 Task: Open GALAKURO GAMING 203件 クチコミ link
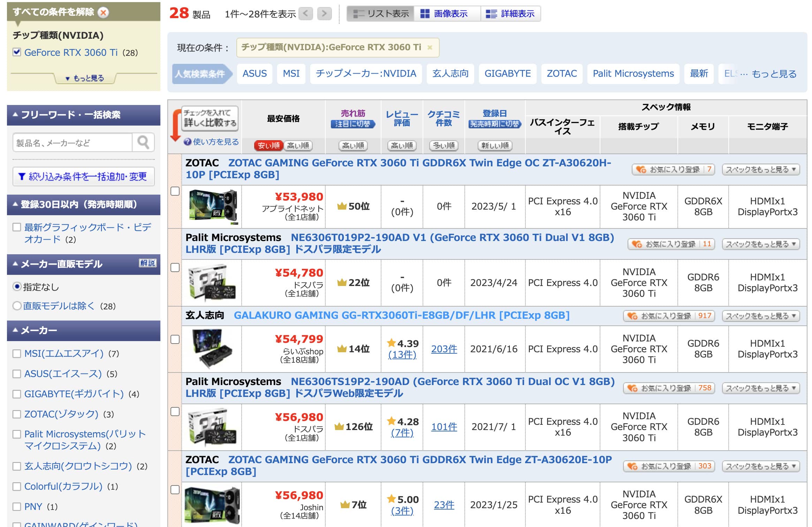(444, 349)
